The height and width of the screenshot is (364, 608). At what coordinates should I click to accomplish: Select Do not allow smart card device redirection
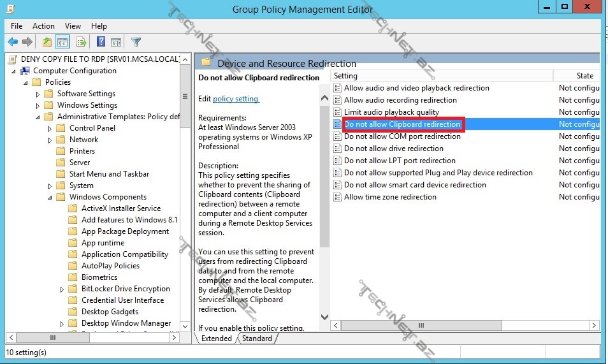point(415,185)
